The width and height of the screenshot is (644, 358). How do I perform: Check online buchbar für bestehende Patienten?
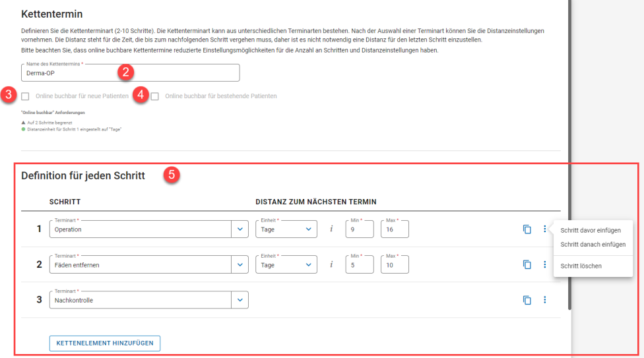tap(155, 96)
